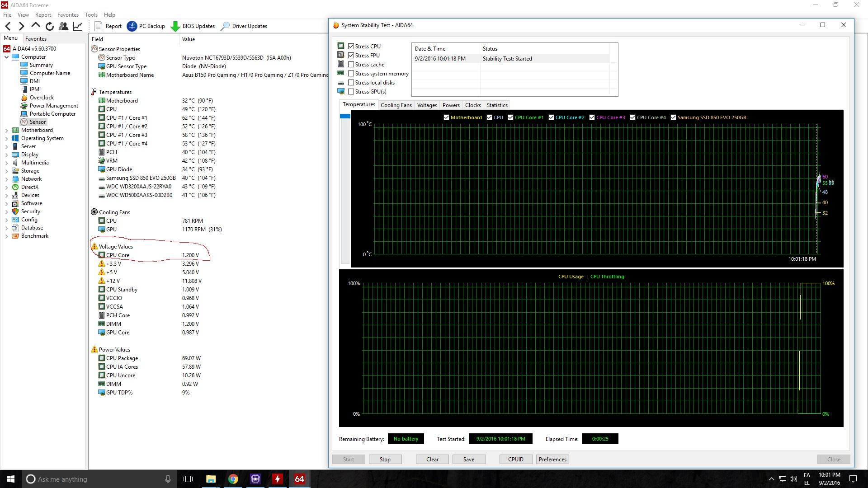This screenshot has width=868, height=488.
Task: Open Driver Updates magnifier icon
Action: tap(225, 26)
